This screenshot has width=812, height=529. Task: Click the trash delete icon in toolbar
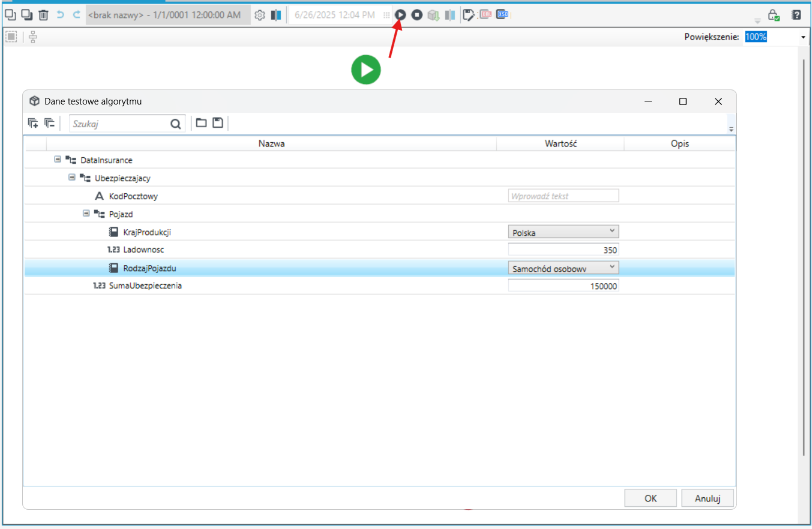click(x=43, y=15)
